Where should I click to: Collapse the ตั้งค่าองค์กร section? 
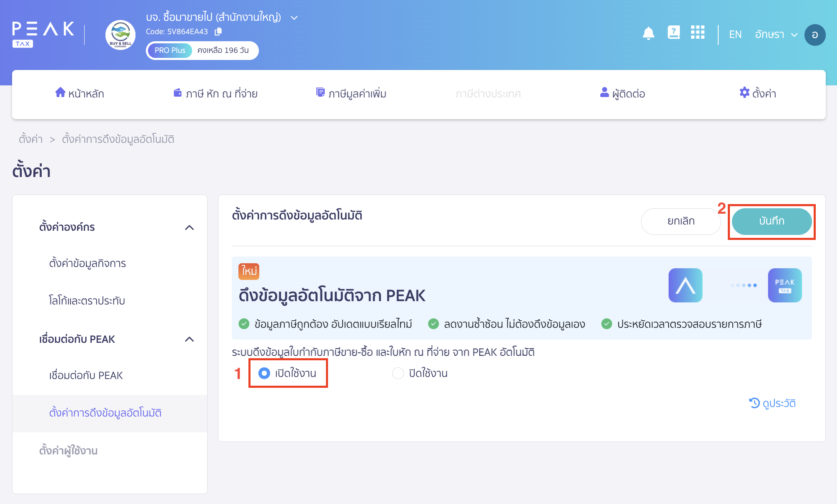[189, 227]
